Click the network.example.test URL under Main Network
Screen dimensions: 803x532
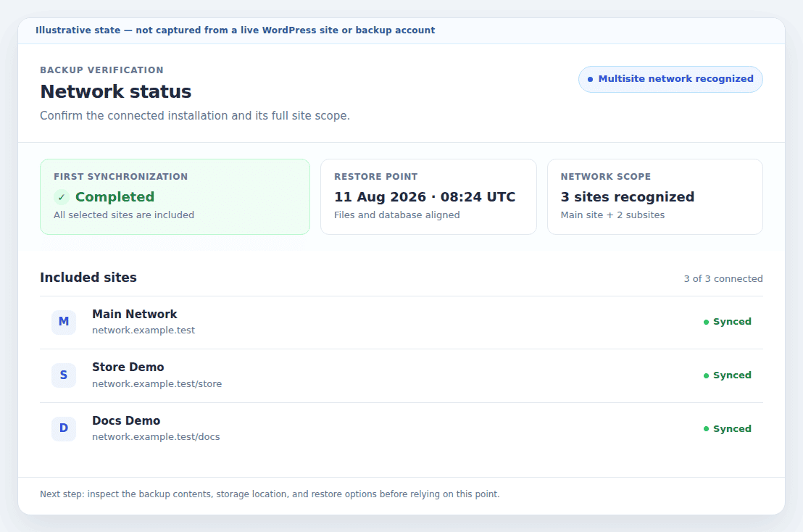(x=143, y=331)
